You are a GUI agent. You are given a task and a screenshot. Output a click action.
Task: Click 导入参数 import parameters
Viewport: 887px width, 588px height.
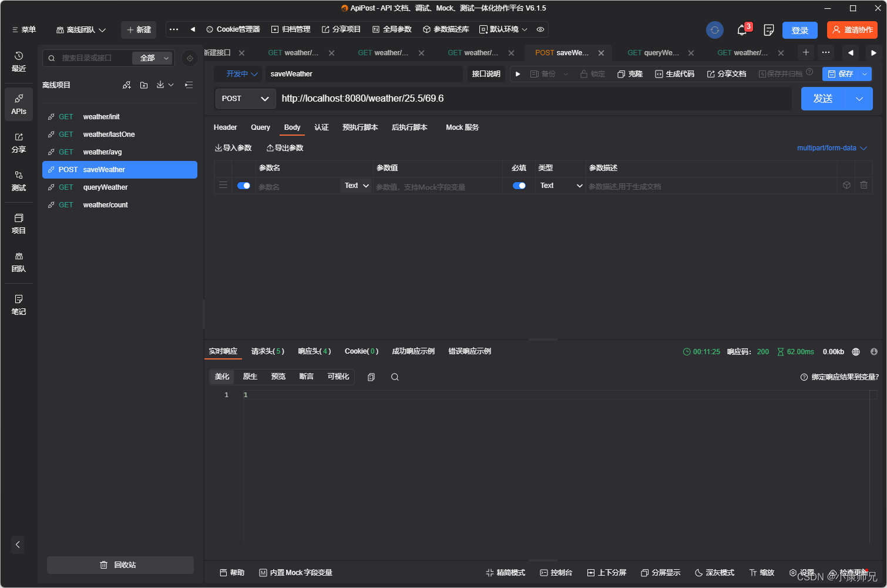pyautogui.click(x=233, y=148)
